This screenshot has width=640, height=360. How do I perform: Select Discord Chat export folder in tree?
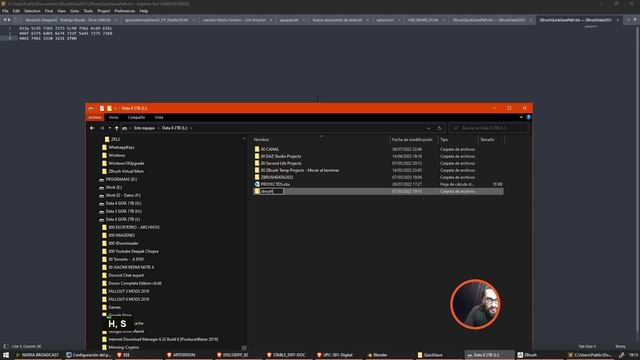pos(126,275)
